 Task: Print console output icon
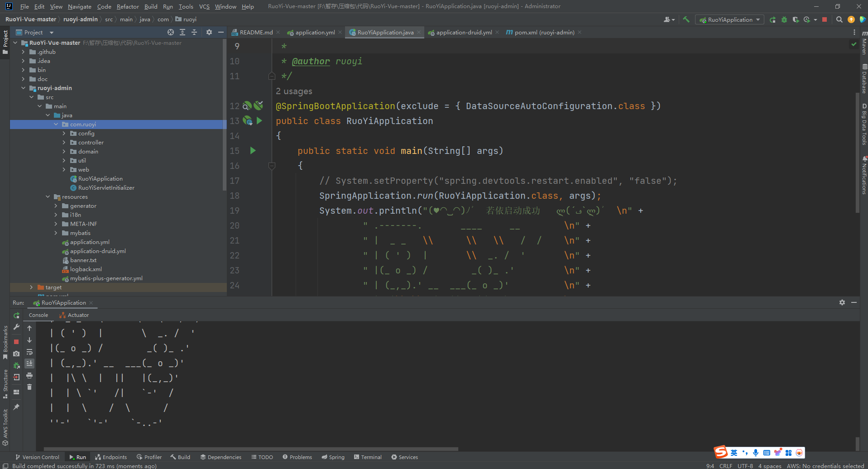pyautogui.click(x=29, y=375)
